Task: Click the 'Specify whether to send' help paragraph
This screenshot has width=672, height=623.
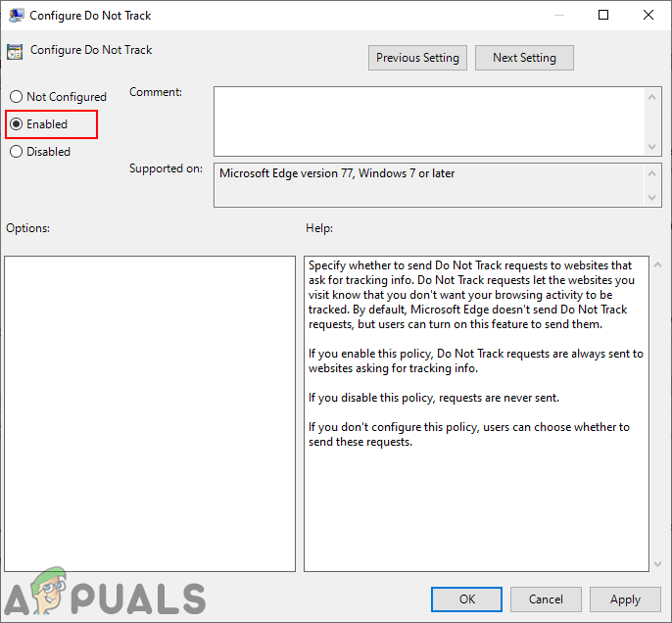Action: (x=471, y=295)
